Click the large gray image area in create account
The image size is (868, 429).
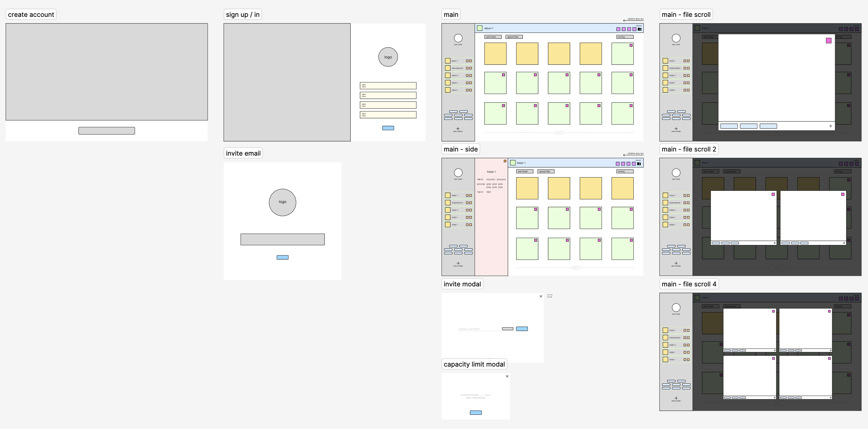coord(107,72)
